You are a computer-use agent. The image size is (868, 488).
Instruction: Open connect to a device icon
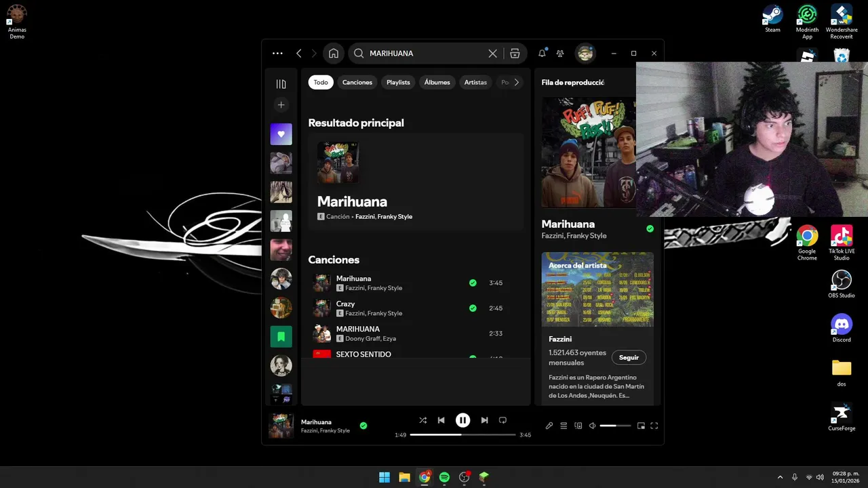[x=578, y=426]
